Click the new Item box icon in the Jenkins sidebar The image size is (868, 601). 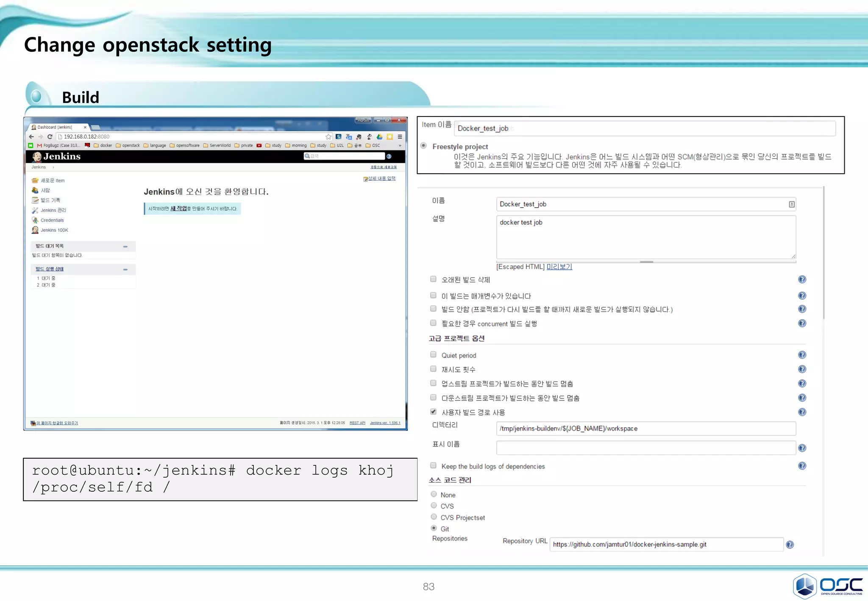35,181
